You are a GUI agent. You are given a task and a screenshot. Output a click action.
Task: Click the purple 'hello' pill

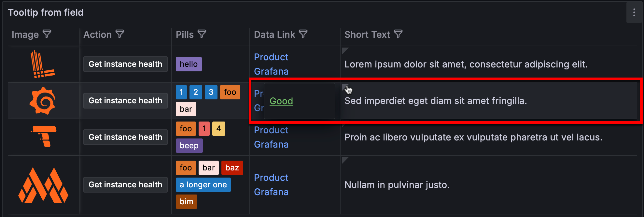click(189, 64)
